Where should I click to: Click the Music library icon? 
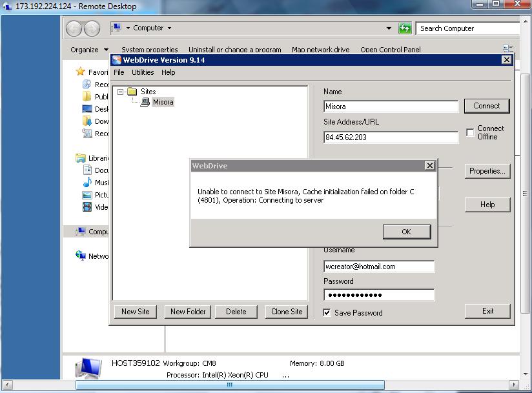pyautogui.click(x=88, y=182)
